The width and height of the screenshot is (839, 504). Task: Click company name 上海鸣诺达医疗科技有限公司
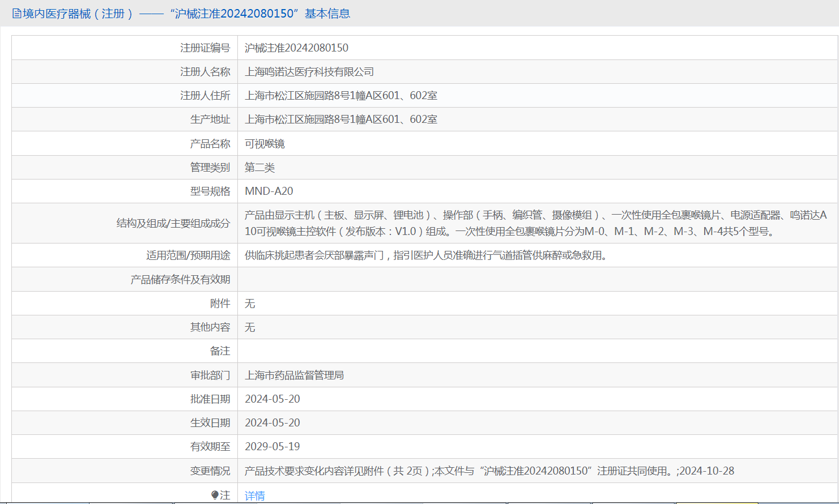coord(309,72)
